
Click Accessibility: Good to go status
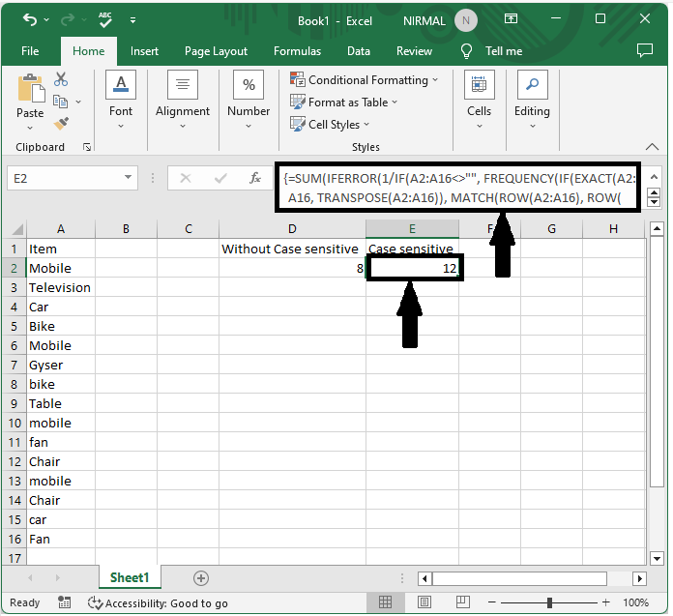point(158,602)
